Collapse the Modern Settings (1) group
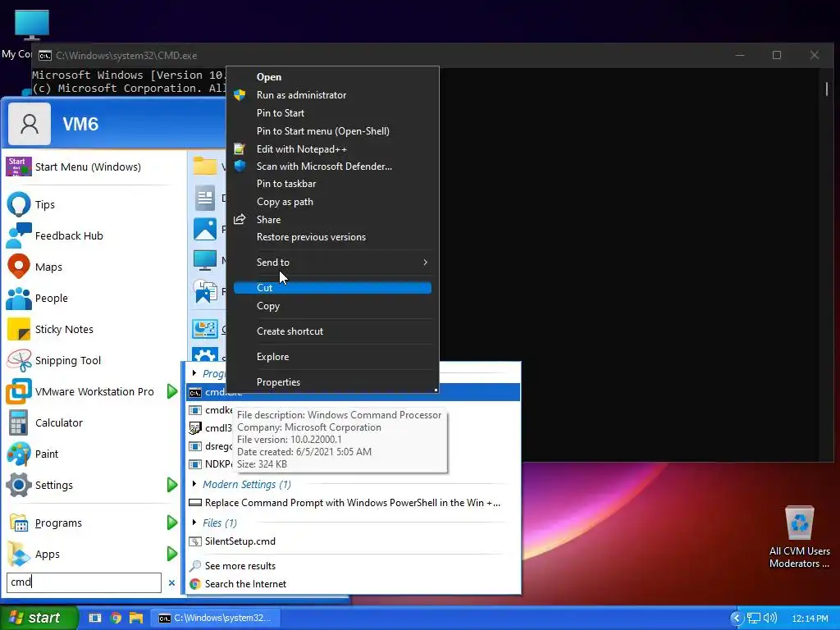This screenshot has height=630, width=840. (x=194, y=484)
